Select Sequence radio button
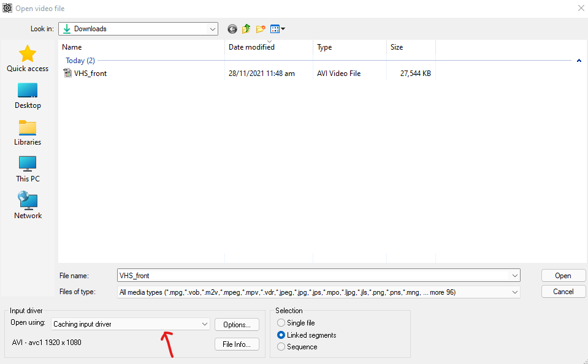 pos(281,347)
